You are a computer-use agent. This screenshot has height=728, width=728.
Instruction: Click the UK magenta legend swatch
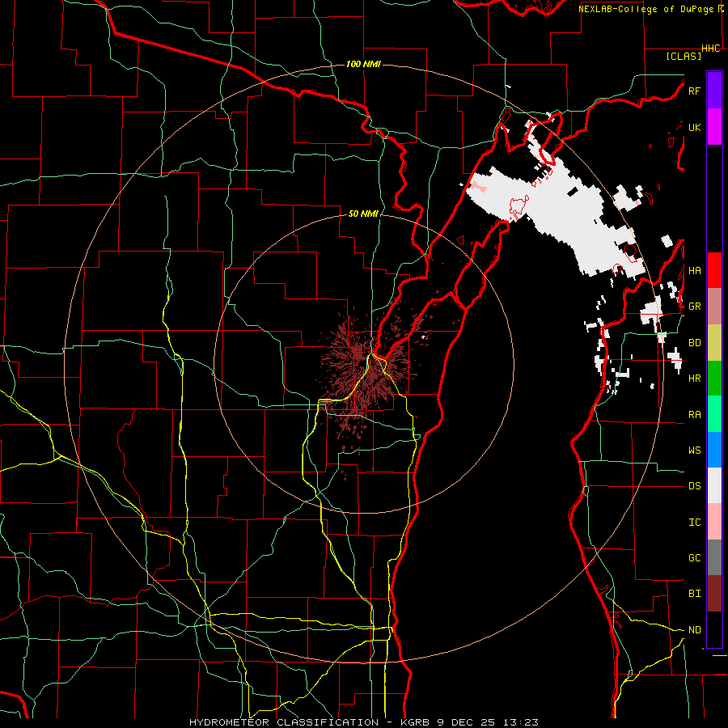point(714,127)
